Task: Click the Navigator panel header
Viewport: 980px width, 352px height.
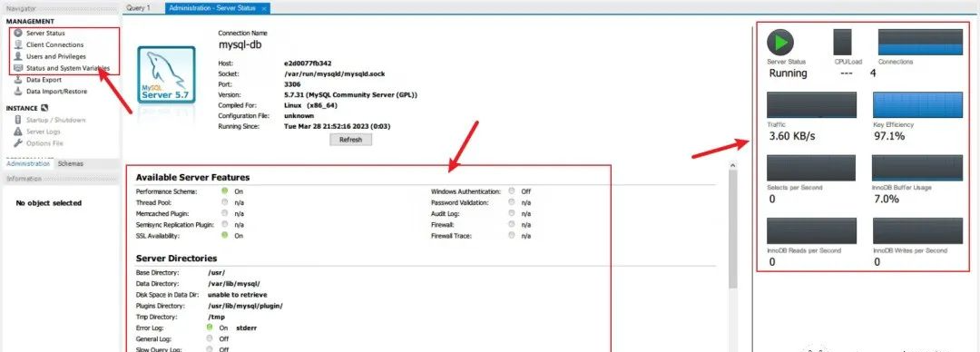Action: point(61,8)
